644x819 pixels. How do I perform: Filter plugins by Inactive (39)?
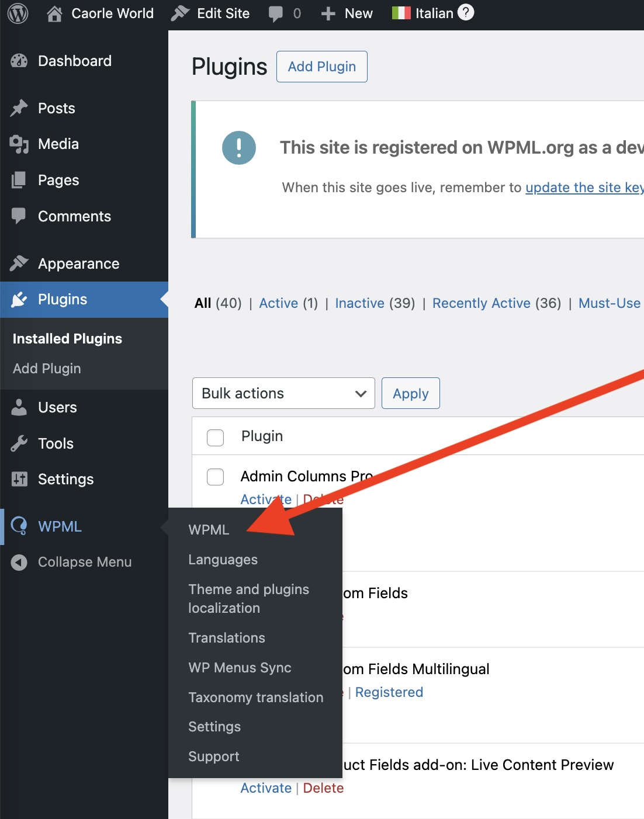coord(375,303)
